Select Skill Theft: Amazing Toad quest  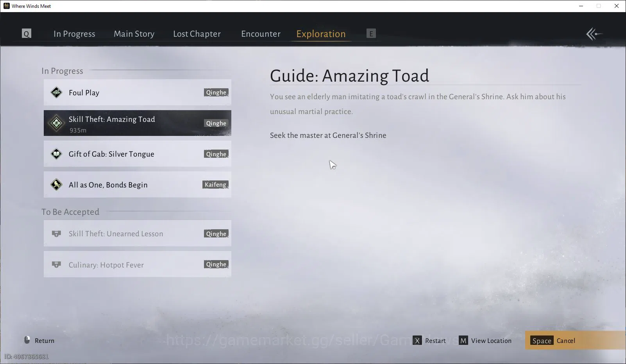tap(138, 123)
